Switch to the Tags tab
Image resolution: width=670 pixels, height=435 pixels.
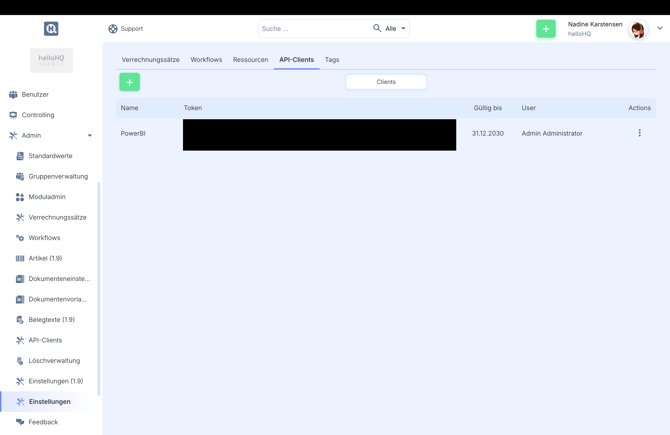(x=332, y=60)
